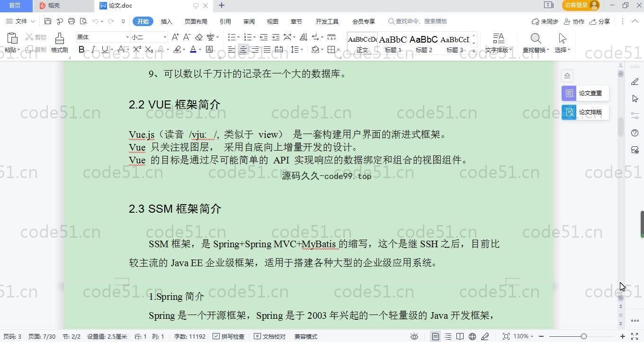Switch to web layout view (globe icon)
The width and height of the screenshot is (644, 342).
[472, 336]
